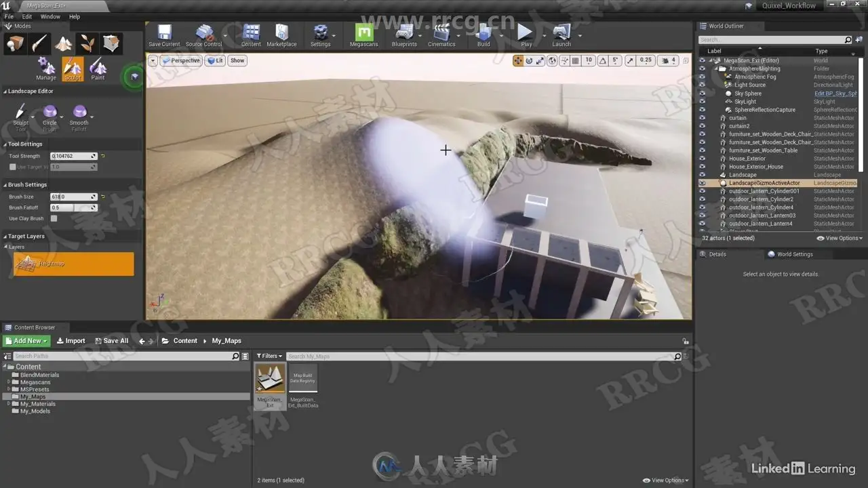Select the Foliage mode leaf icon
Image resolution: width=868 pixels, height=488 pixels.
point(87,43)
